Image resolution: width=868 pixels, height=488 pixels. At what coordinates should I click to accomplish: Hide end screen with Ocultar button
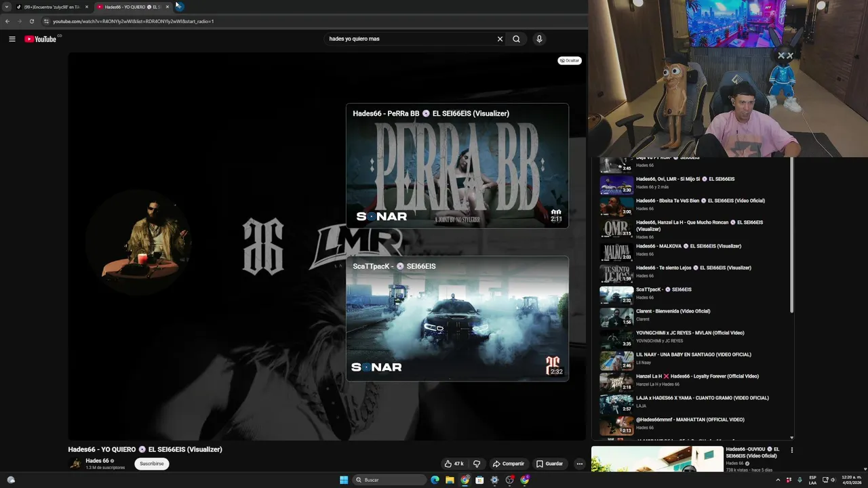(x=570, y=60)
